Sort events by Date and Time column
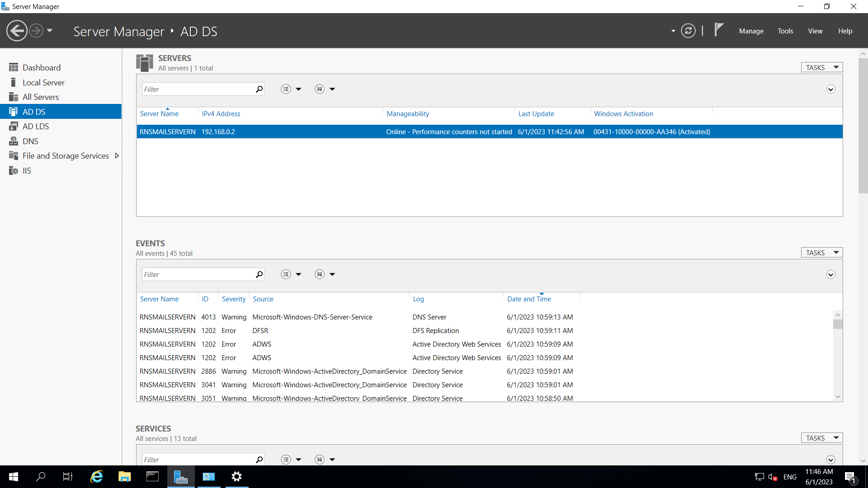This screenshot has width=868, height=488. click(x=529, y=299)
